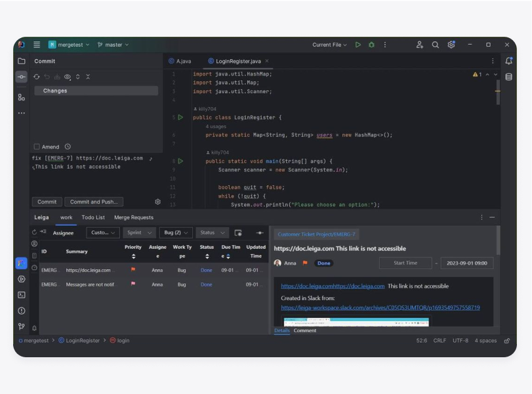
Task: Click Commit and Push button
Action: point(94,202)
